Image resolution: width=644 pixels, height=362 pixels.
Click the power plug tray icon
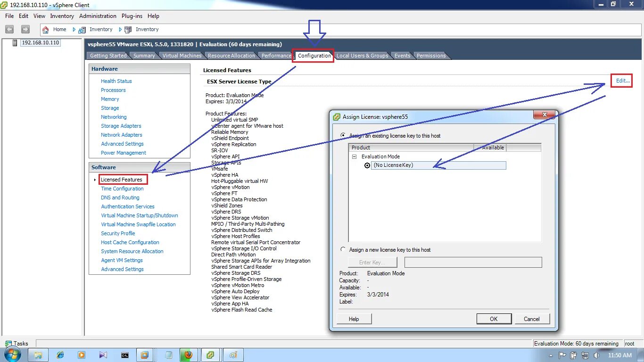[x=574, y=355]
